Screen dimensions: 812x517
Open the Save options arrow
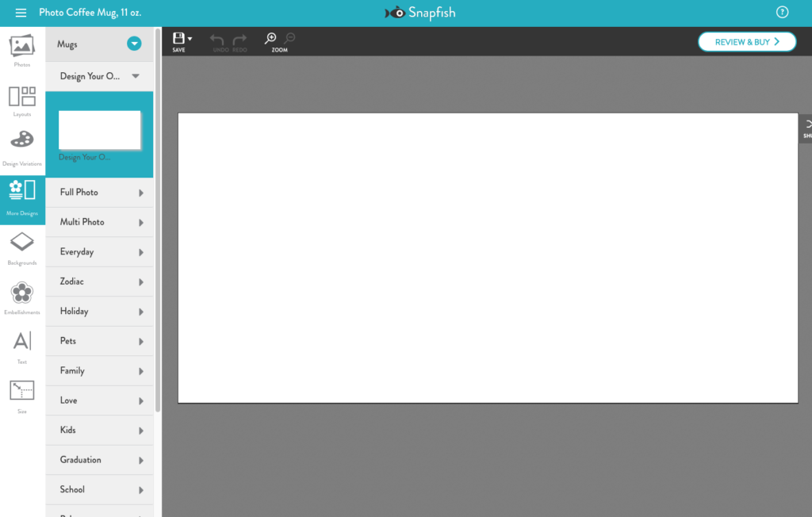coord(190,39)
